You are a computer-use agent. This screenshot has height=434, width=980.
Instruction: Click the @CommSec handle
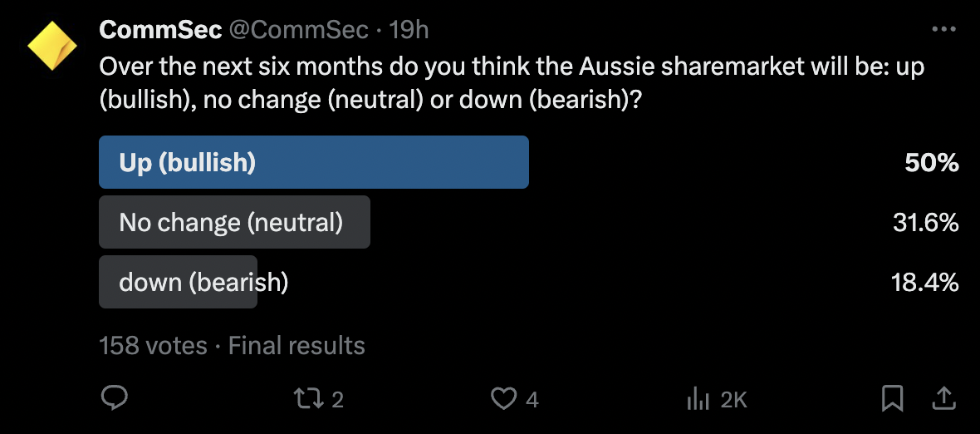tap(298, 30)
